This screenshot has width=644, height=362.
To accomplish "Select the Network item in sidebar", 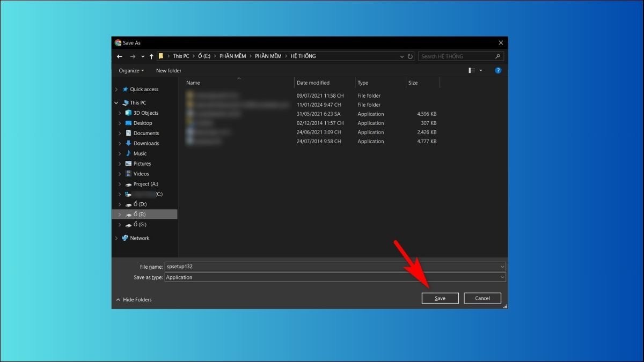I will (x=140, y=238).
